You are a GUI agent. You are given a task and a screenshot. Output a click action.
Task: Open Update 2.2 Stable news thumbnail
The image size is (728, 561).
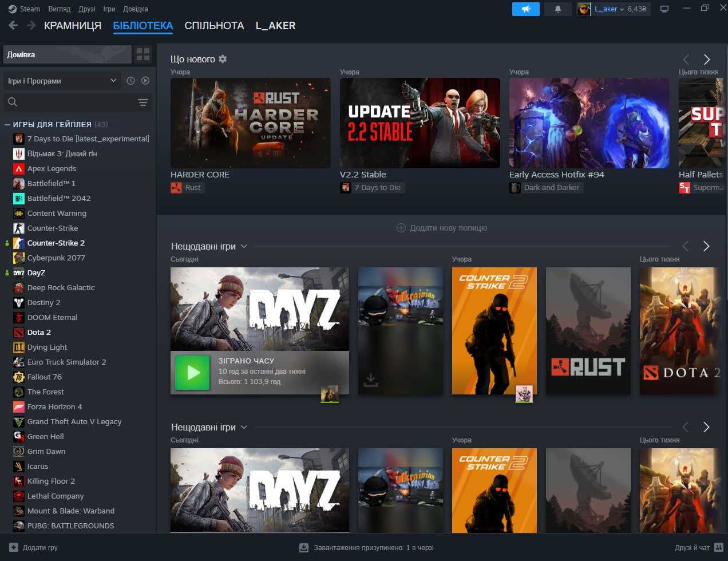(x=420, y=123)
